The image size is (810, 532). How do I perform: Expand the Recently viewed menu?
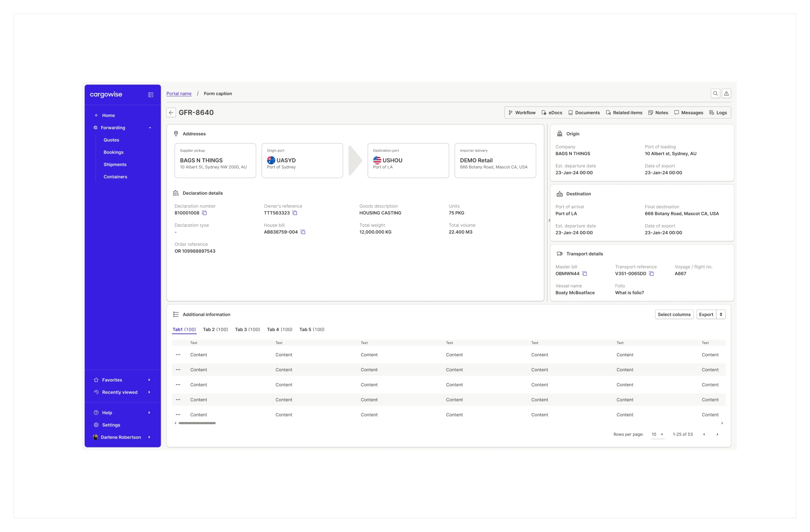coord(149,392)
